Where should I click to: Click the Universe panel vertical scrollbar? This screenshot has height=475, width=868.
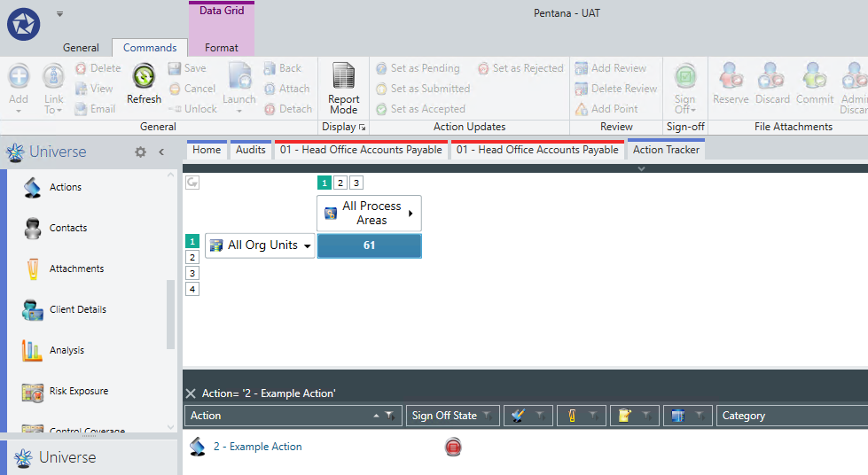pyautogui.click(x=170, y=315)
